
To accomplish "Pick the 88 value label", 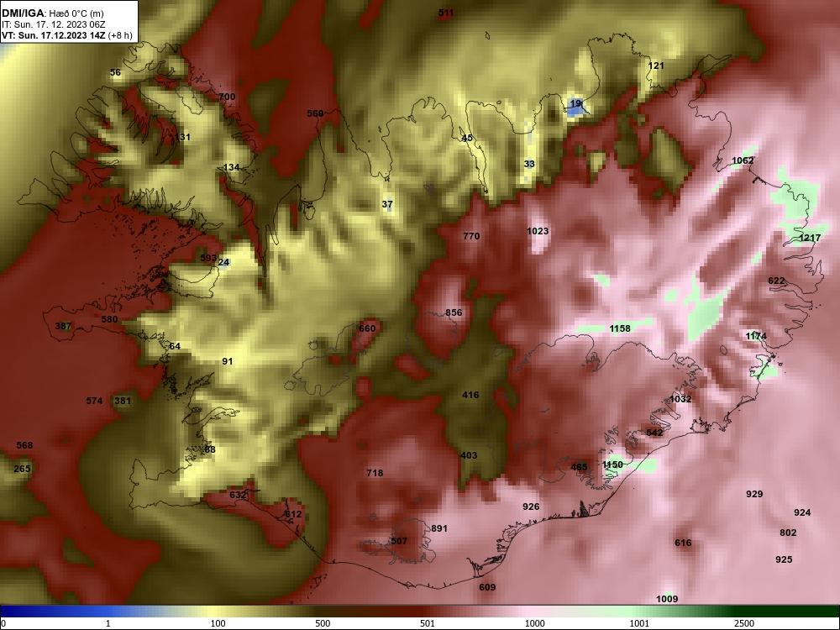I will [x=210, y=449].
